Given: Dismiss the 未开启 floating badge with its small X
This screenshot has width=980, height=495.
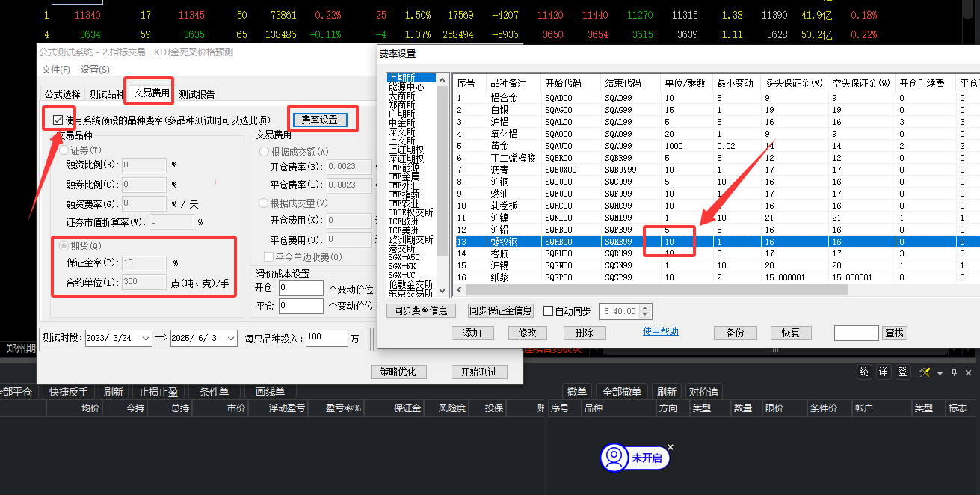Looking at the screenshot, I should [x=670, y=447].
